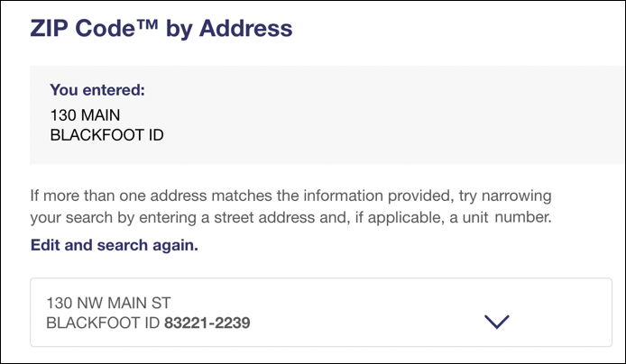Click the word ST in the result address
This screenshot has height=364, width=626.
pyautogui.click(x=161, y=303)
